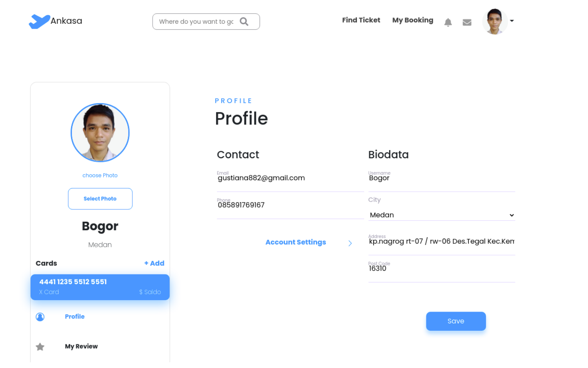Click the Select Photo button
This screenshot has width=588, height=368.
pyautogui.click(x=100, y=199)
